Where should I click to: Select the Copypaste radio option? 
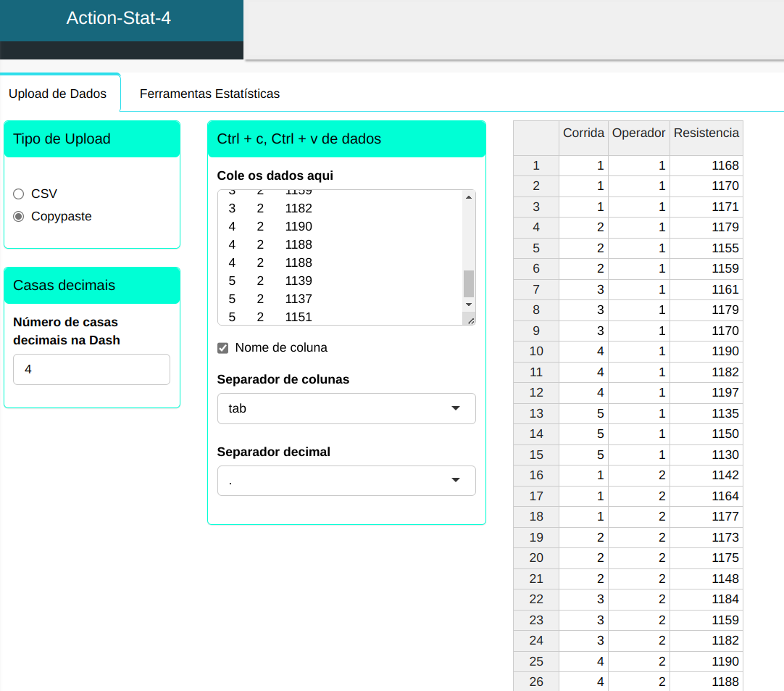pos(19,216)
